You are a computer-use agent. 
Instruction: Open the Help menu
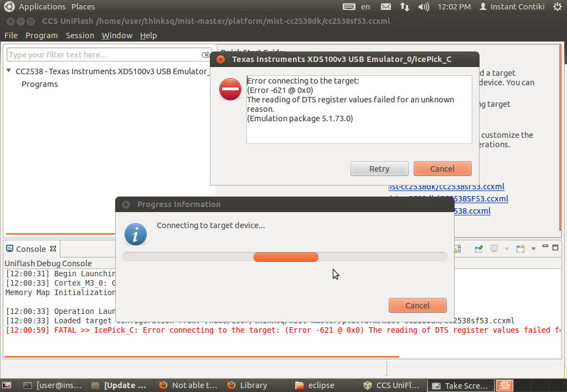coord(148,35)
